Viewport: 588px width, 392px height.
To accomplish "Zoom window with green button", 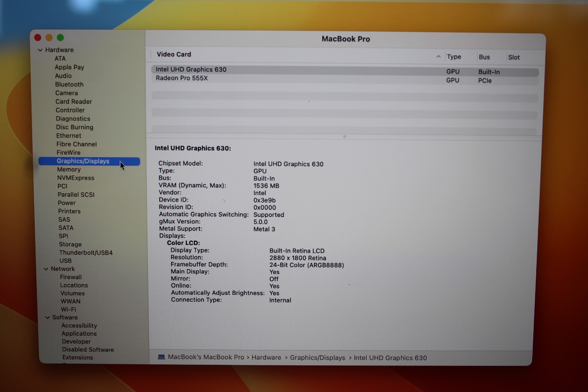I will [60, 38].
